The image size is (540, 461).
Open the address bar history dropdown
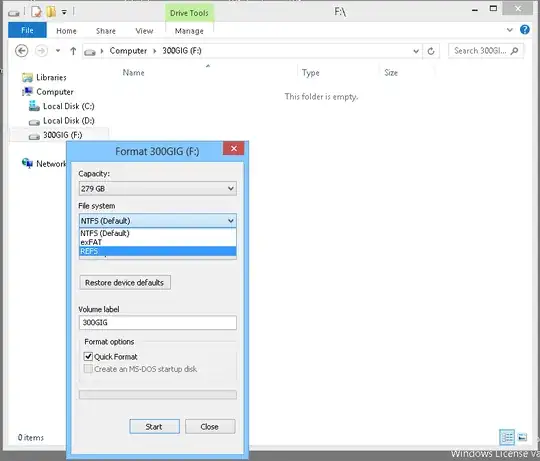click(x=416, y=51)
